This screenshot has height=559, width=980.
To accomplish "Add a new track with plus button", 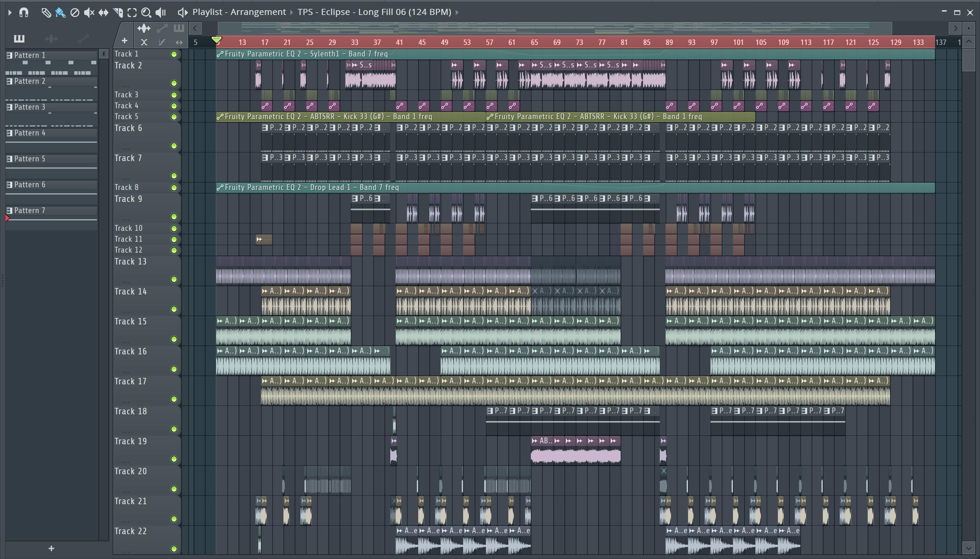I will (x=124, y=40).
